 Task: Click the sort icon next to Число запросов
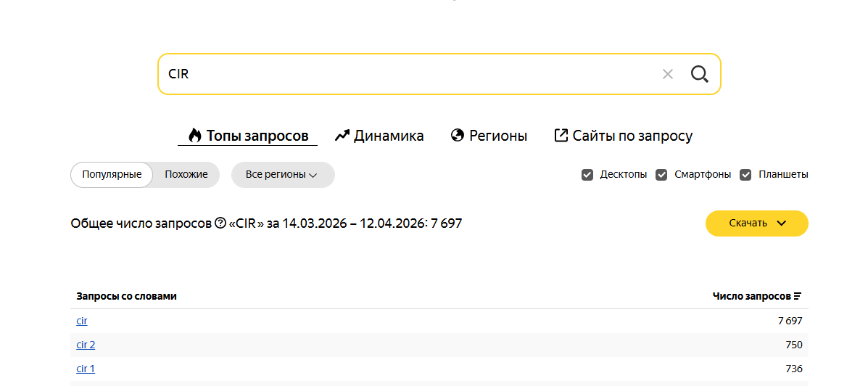point(797,296)
